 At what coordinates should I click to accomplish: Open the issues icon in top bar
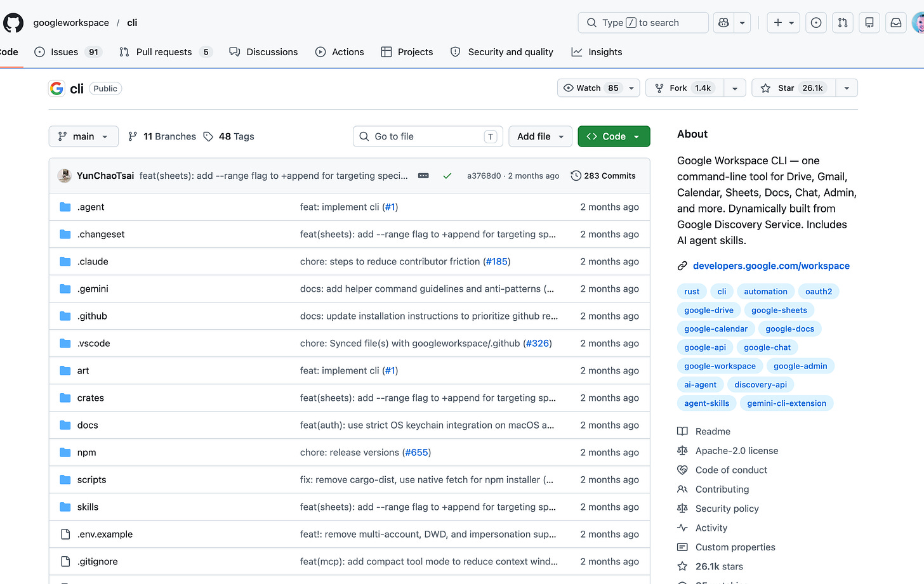point(816,23)
